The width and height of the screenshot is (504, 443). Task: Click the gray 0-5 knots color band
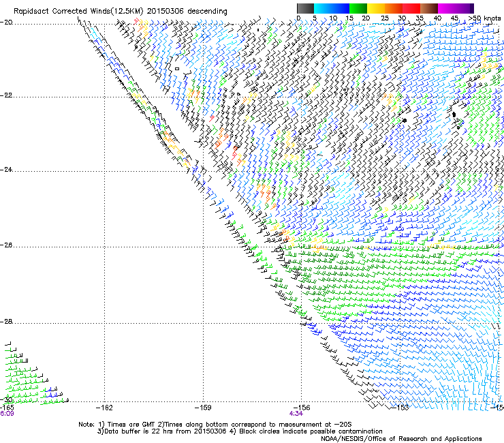click(305, 8)
